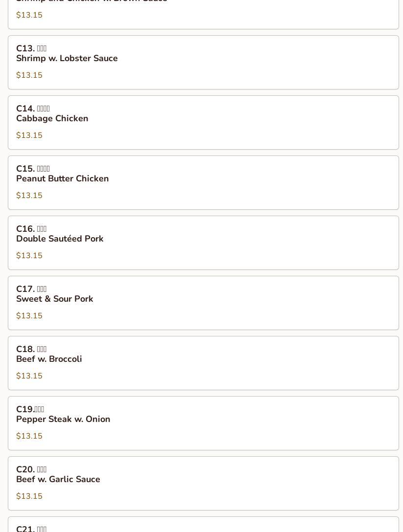Click the price under Pepper Steak w. Onion

[29, 436]
